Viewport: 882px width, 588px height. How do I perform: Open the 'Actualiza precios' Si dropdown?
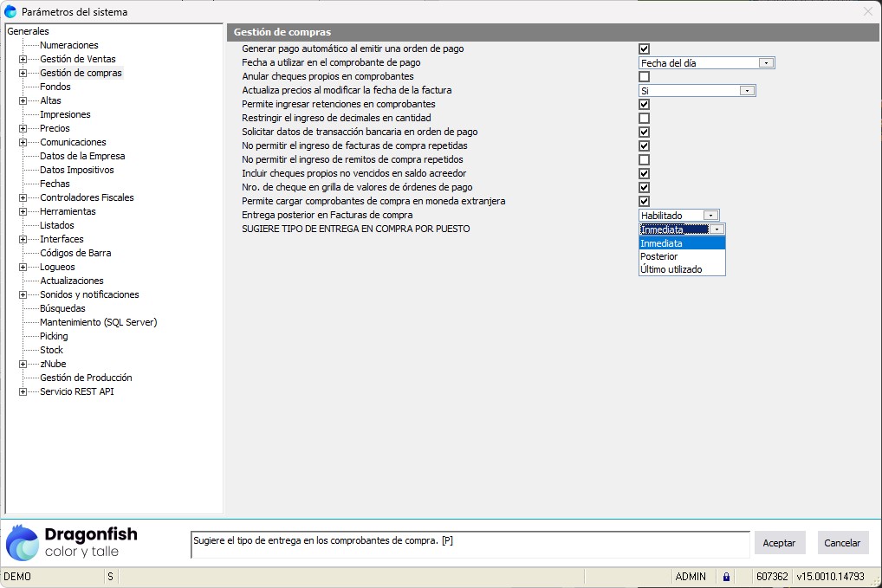(x=747, y=91)
